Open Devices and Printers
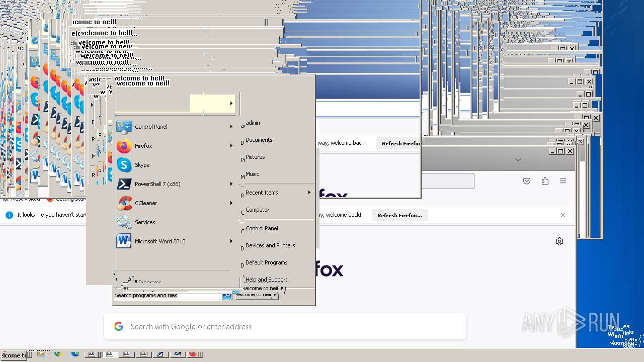644x362 pixels. 270,245
